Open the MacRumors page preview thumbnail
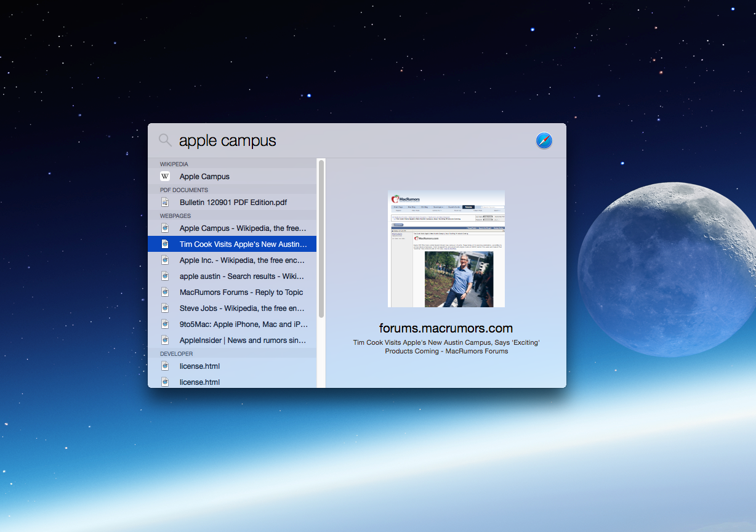This screenshot has height=532, width=756. pos(446,249)
